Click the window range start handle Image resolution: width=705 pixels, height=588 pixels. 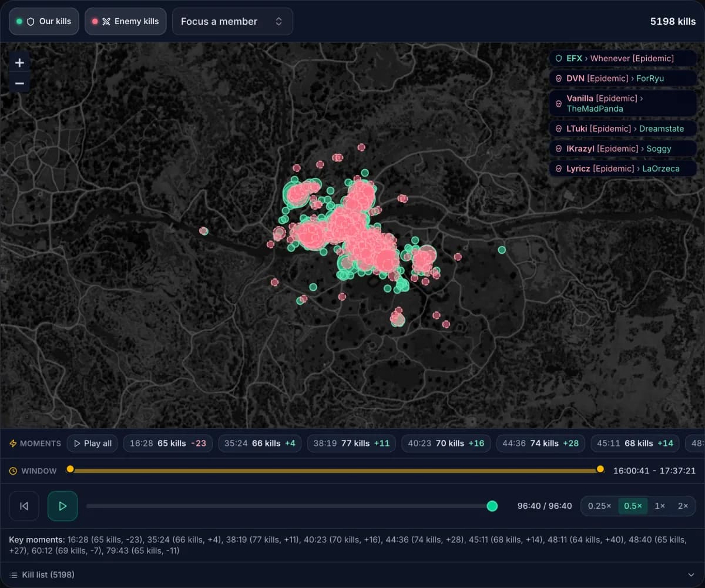tap(70, 469)
